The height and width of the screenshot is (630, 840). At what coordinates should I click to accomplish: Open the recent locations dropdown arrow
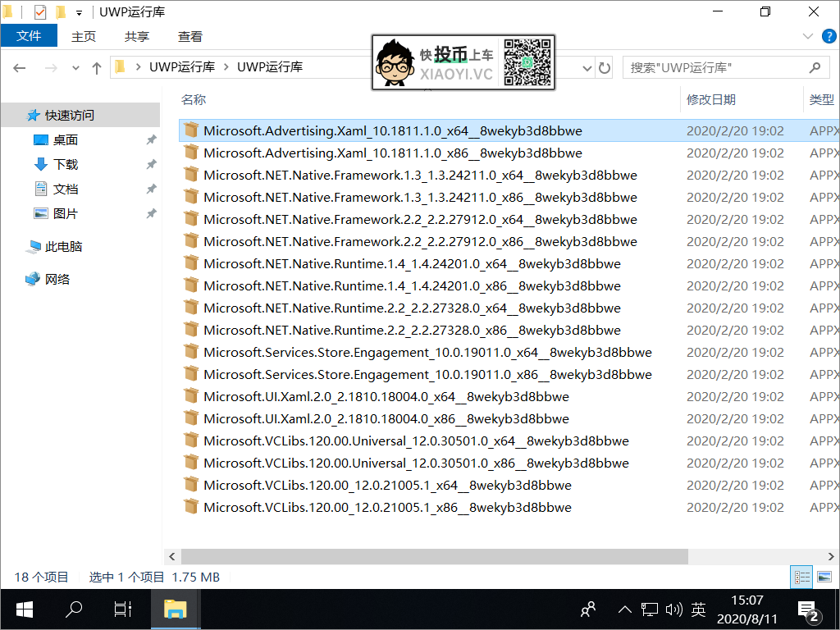pos(75,68)
